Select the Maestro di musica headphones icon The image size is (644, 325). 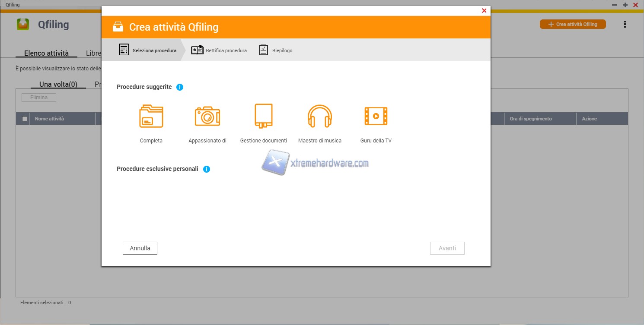tap(320, 116)
